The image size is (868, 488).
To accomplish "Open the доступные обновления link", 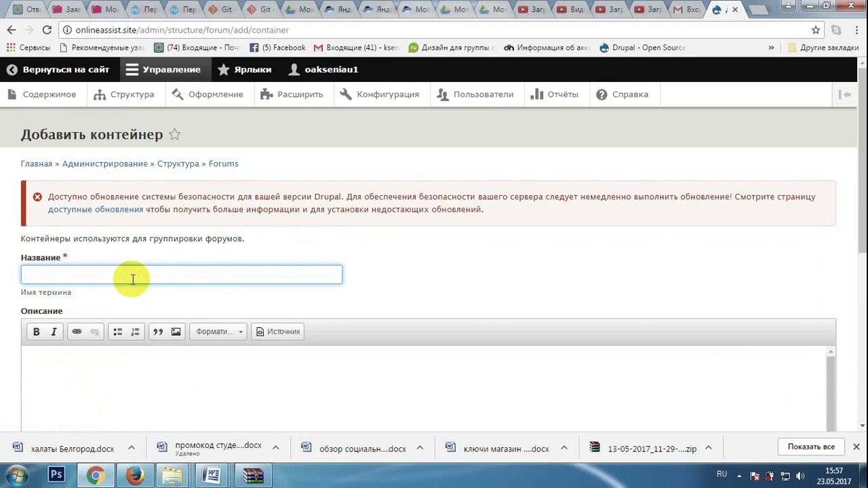I will coord(96,209).
